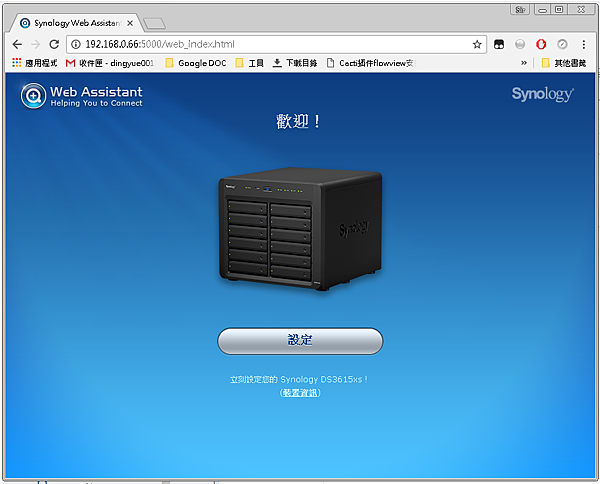Click the 設定 setup button

point(300,341)
